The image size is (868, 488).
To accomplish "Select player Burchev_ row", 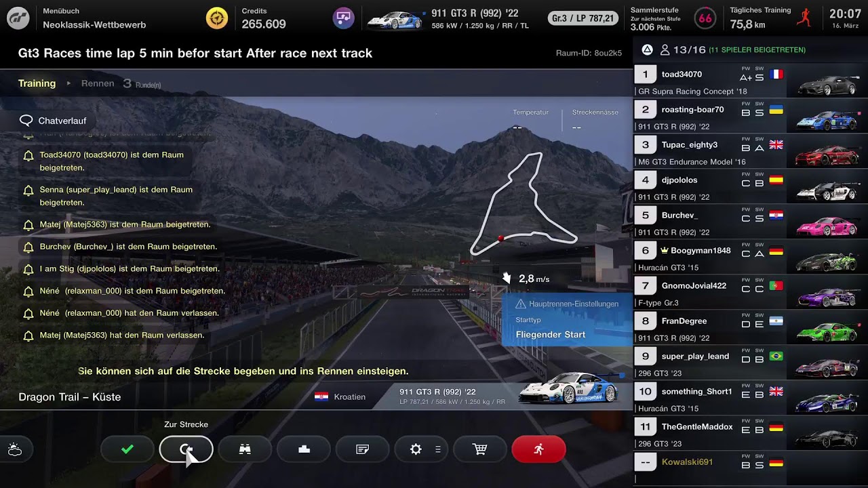I will (751, 222).
